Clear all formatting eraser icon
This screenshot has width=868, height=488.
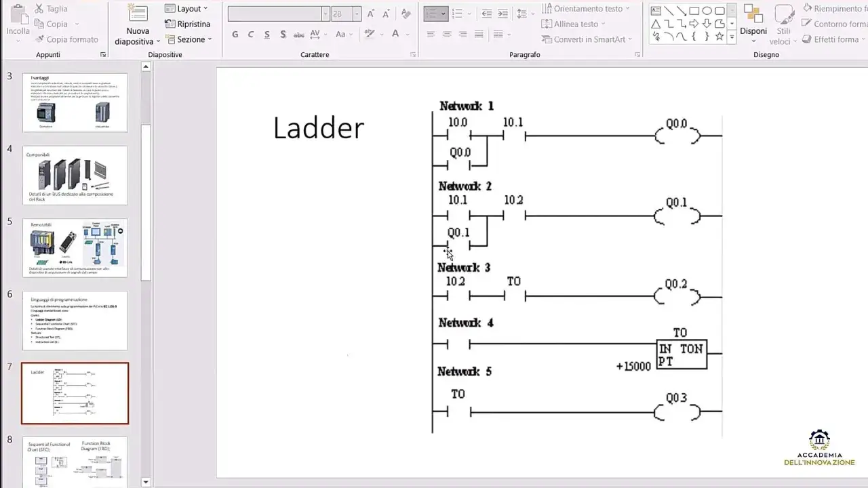pos(406,14)
